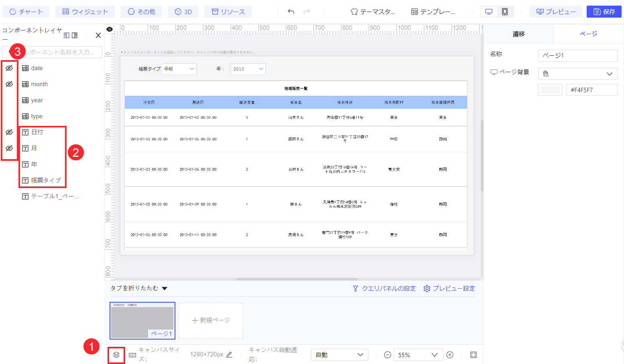Screen dimensions: 624x364
Task: Switch to the ページ tab
Action: pos(588,34)
